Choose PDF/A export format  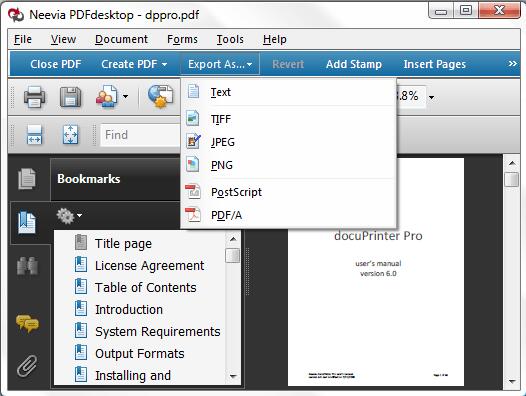coord(288,215)
